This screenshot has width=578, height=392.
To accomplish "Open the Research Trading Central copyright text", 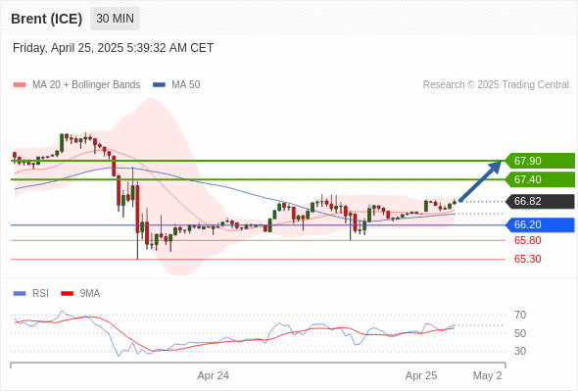I will 496,85.
